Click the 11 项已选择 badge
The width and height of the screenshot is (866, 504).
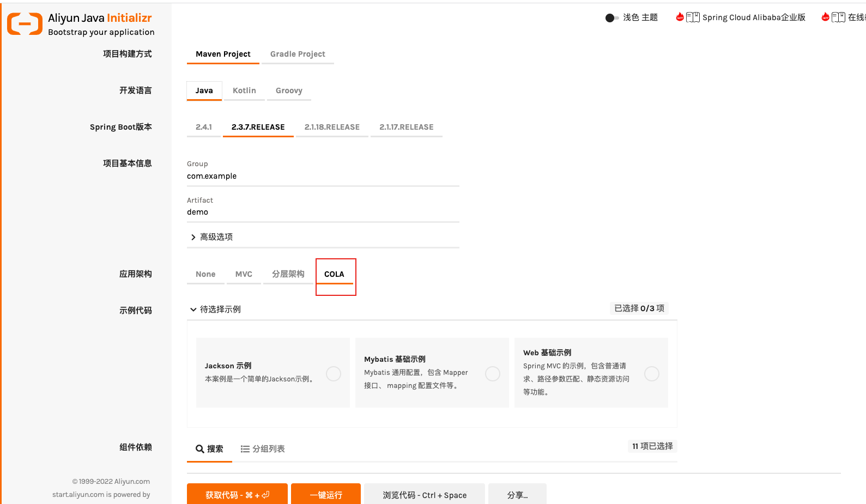652,446
